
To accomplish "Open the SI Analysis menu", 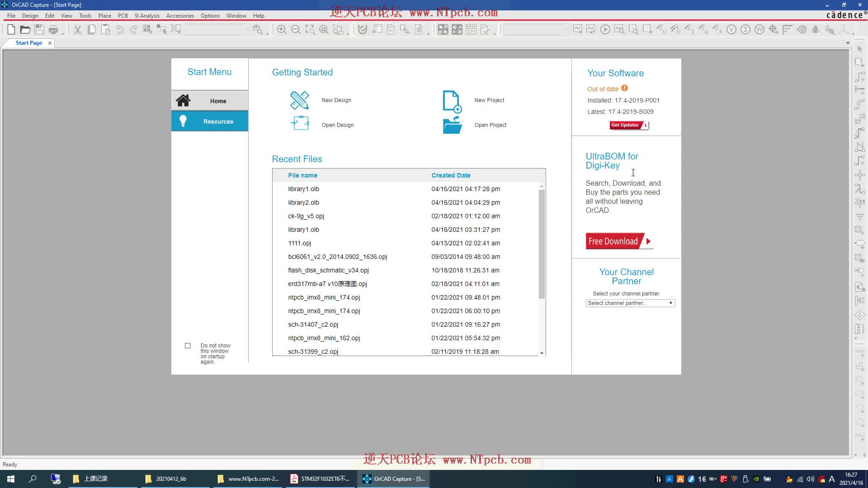I will click(x=147, y=15).
